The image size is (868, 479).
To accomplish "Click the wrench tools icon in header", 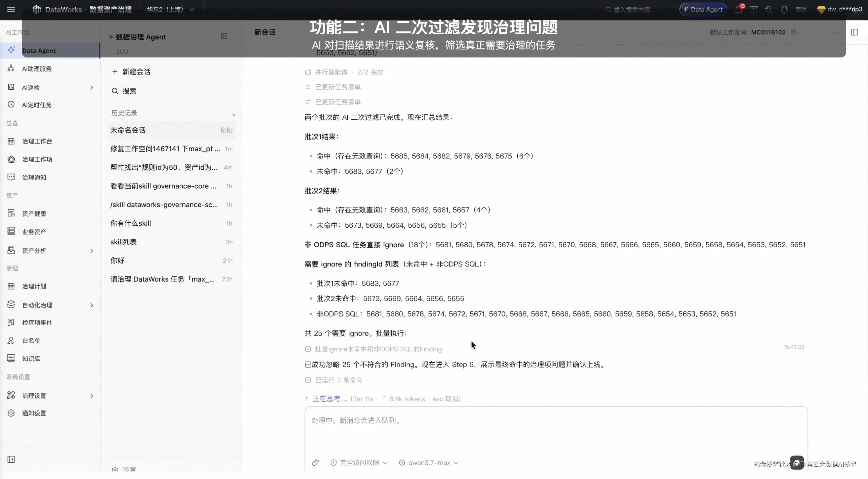I will coord(769,9).
